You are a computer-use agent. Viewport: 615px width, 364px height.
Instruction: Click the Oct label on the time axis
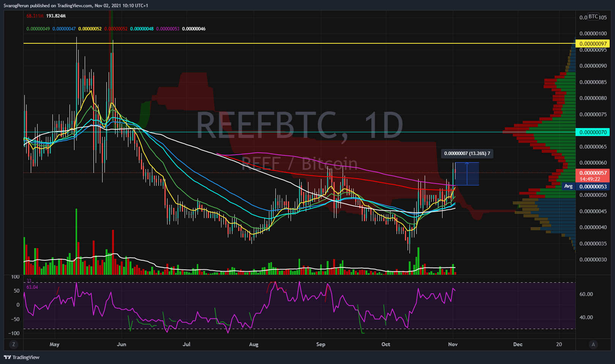pos(386,344)
